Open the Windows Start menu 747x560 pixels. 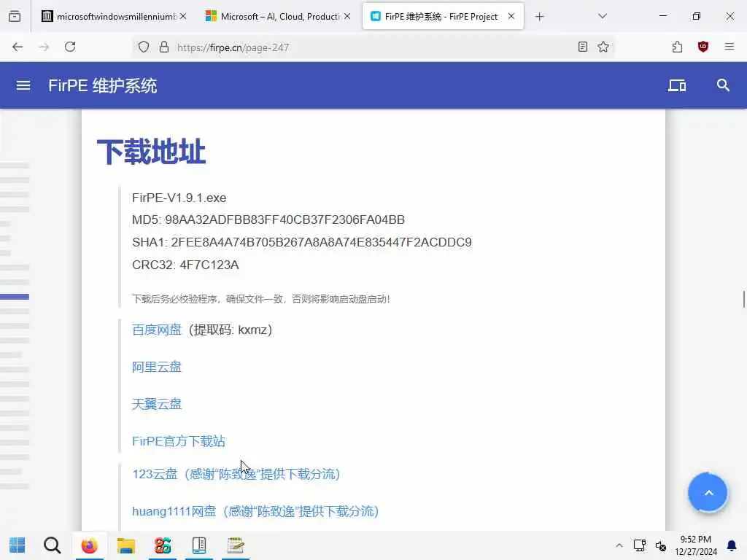[18, 545]
